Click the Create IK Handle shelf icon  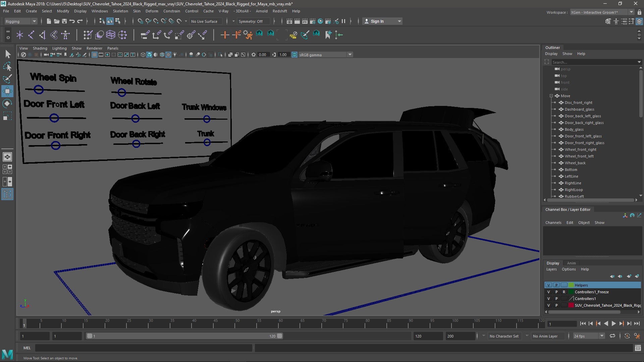(43, 35)
